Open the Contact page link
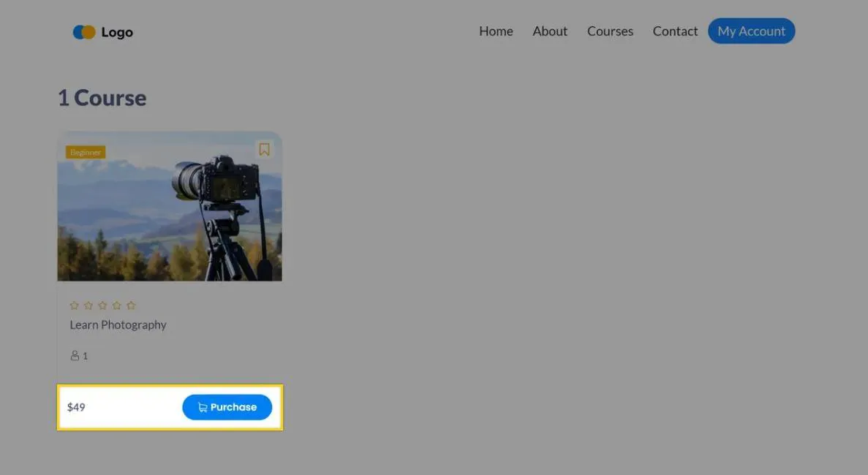 click(x=675, y=31)
